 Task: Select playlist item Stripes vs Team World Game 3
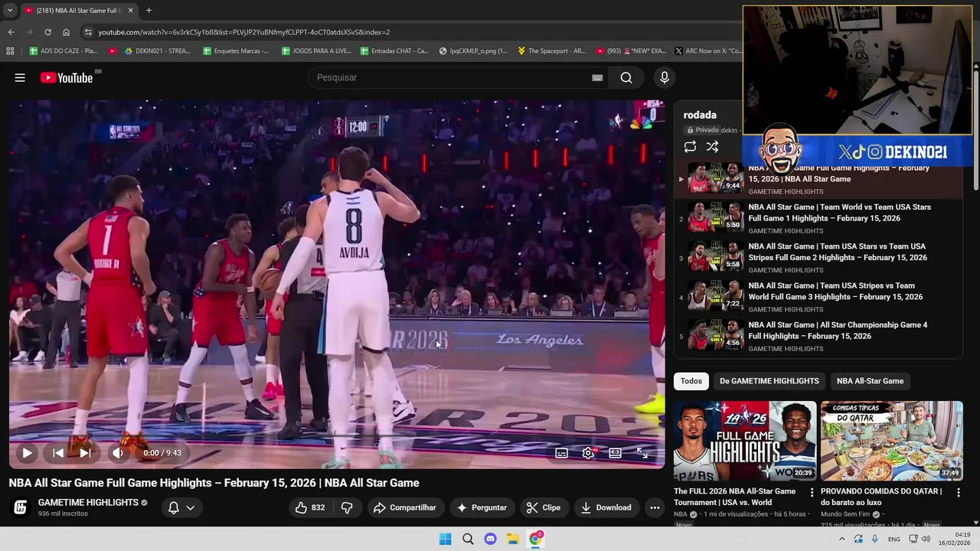818,297
